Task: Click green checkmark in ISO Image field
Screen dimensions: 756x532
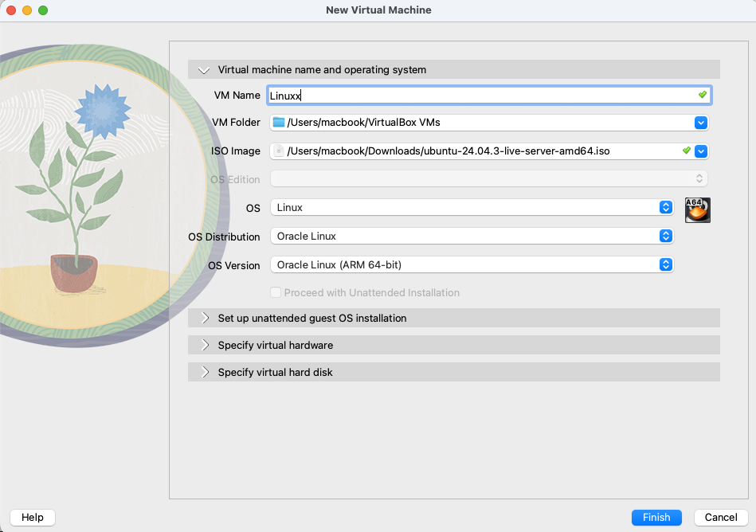Action: [687, 151]
